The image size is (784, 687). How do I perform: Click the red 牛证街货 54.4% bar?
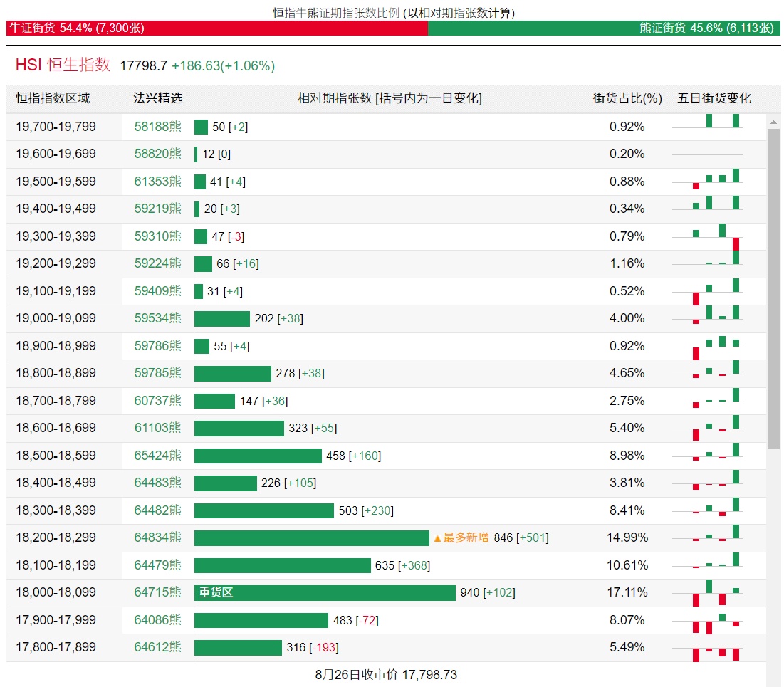click(x=216, y=28)
